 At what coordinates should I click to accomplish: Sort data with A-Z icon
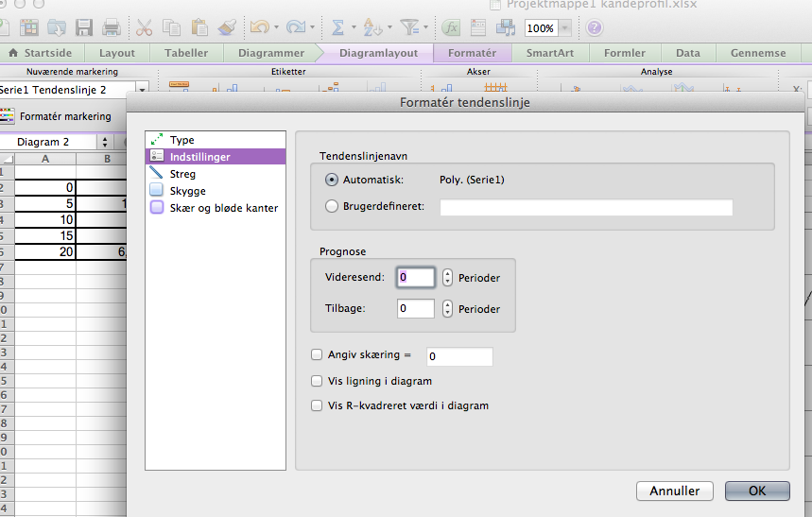point(371,27)
